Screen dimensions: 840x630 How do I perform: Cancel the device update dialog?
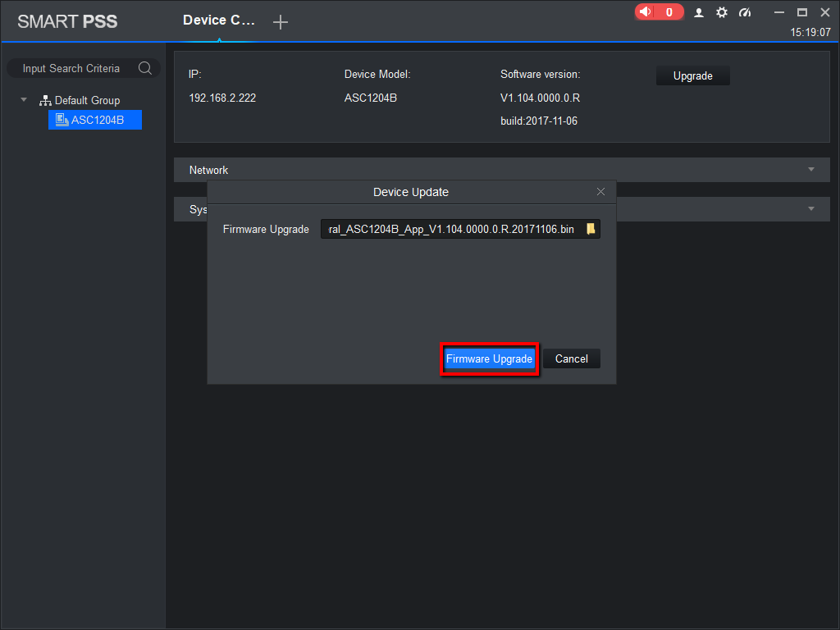(572, 359)
